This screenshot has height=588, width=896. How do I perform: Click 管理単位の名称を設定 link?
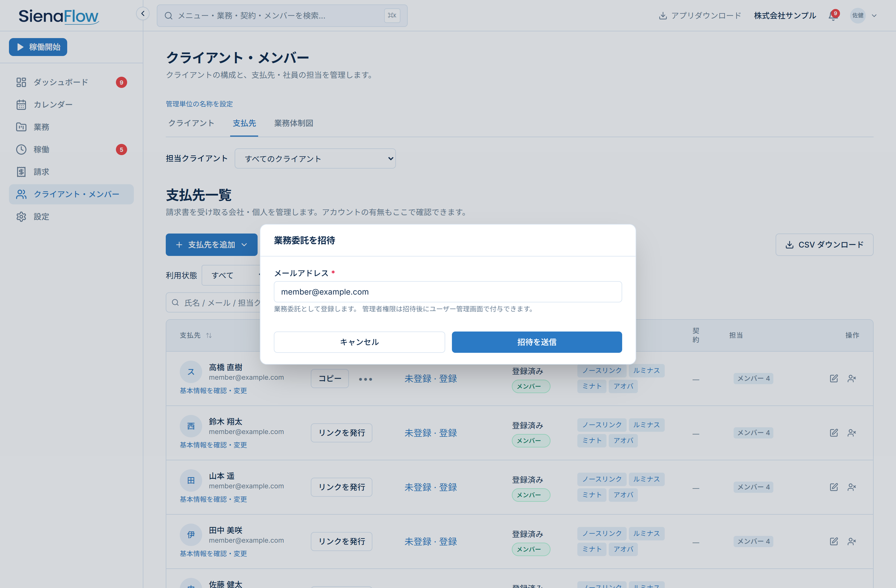point(199,104)
